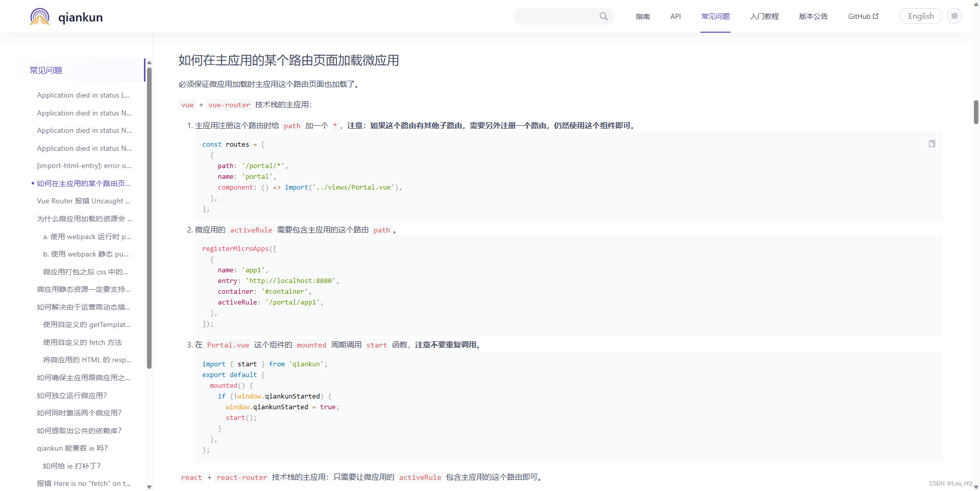This screenshot has width=980, height=491.
Task: Click code line activeRule: '/portal/app1'
Action: tap(271, 302)
